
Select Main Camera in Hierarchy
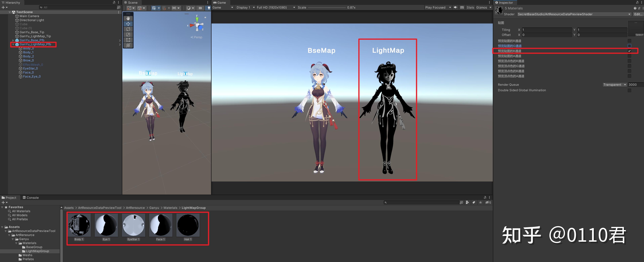[x=29, y=16]
